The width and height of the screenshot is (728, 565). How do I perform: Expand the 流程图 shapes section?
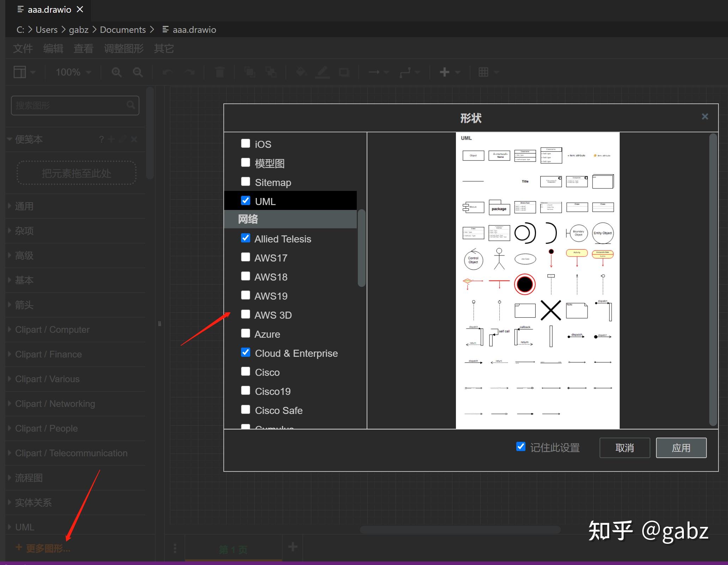[x=29, y=477]
